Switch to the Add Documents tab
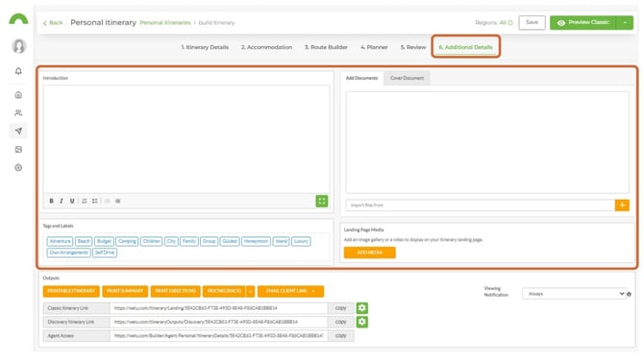The height and width of the screenshot is (361, 644). [361, 78]
